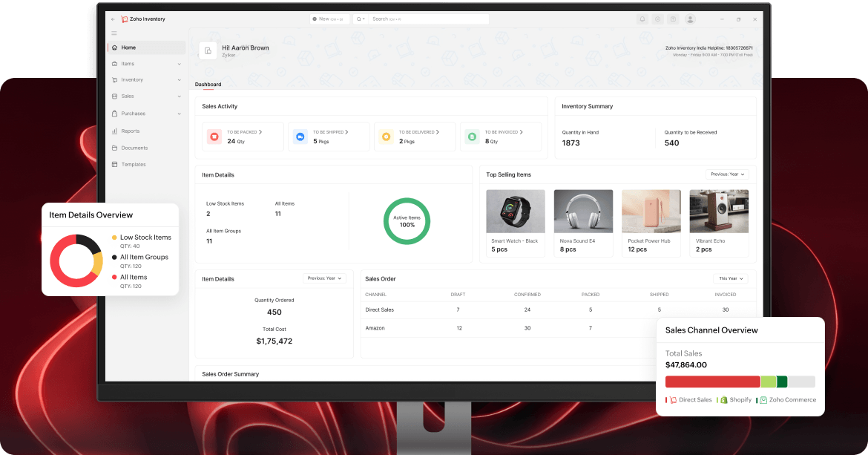Click Total Sales amount $47,864.00
The height and width of the screenshot is (455, 868).
point(686,364)
